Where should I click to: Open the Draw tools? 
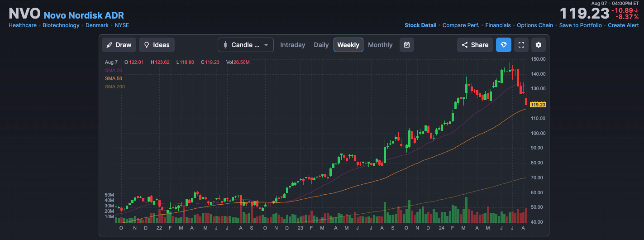point(119,45)
